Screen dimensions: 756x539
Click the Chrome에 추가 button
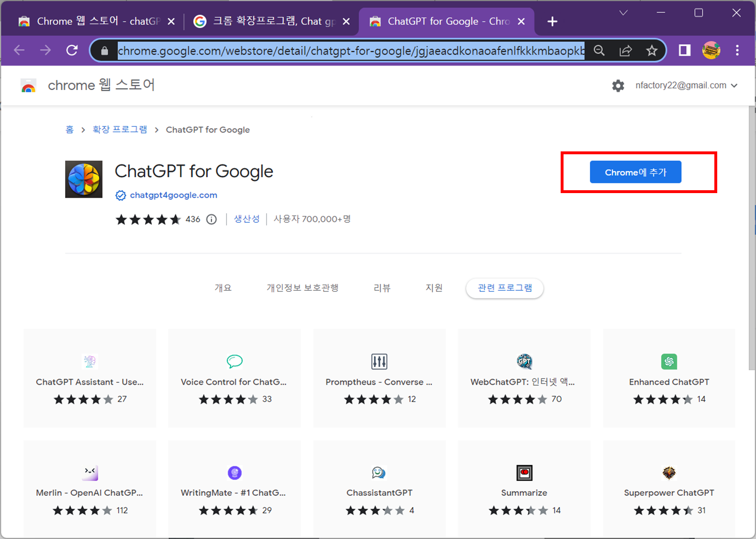point(635,172)
